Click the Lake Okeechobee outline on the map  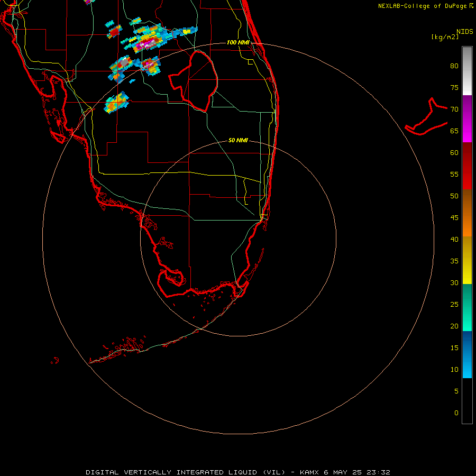(x=194, y=81)
